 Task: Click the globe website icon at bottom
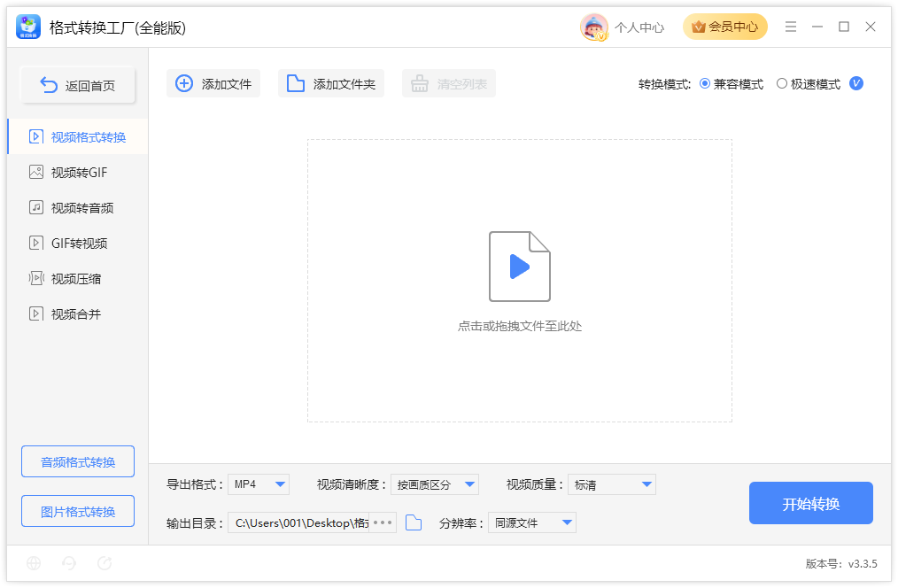point(34,563)
